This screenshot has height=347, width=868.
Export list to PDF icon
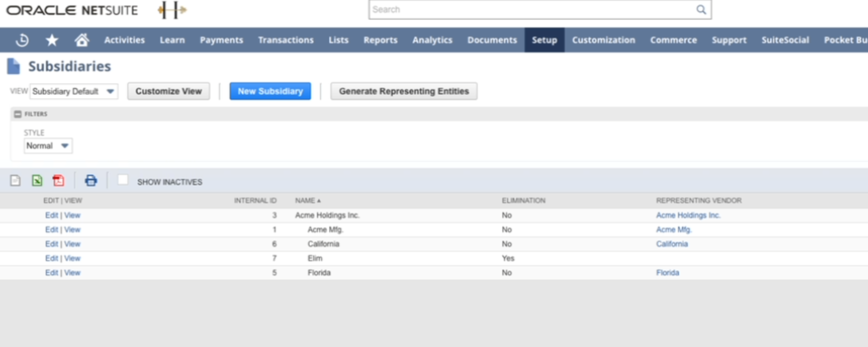(x=58, y=180)
